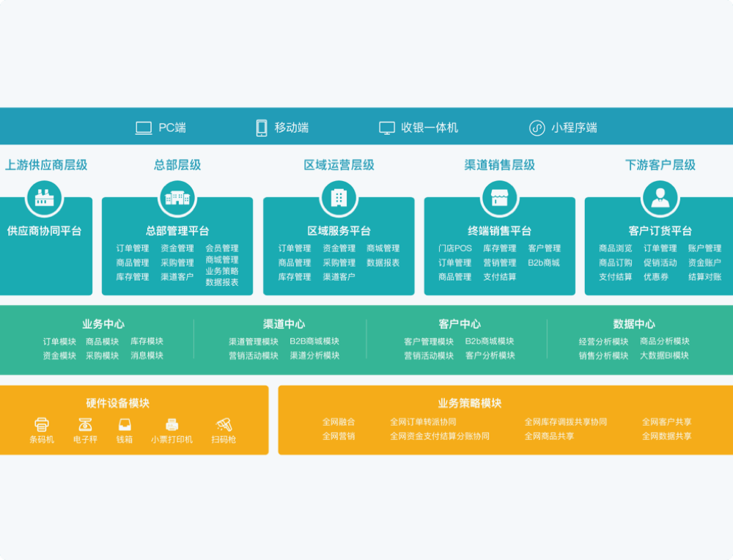This screenshot has height=560, width=733.
Task: Click the office building icon above 区域服务平台
Action: pyautogui.click(x=339, y=198)
